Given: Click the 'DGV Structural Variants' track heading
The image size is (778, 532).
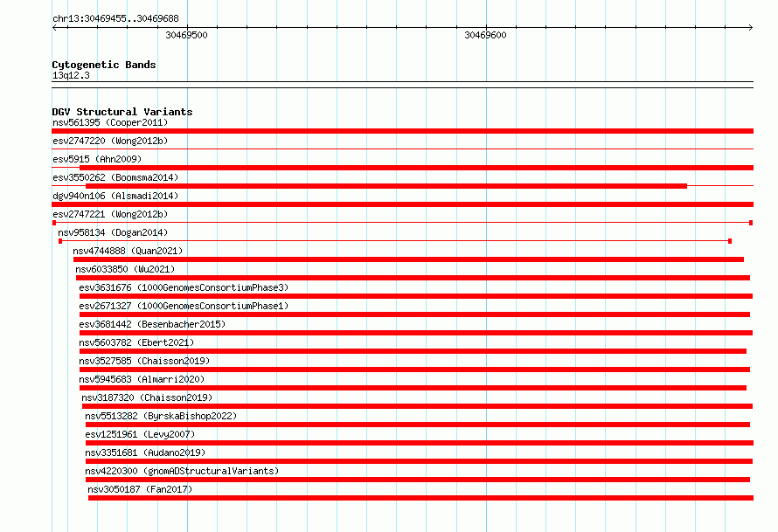Looking at the screenshot, I should tap(122, 112).
